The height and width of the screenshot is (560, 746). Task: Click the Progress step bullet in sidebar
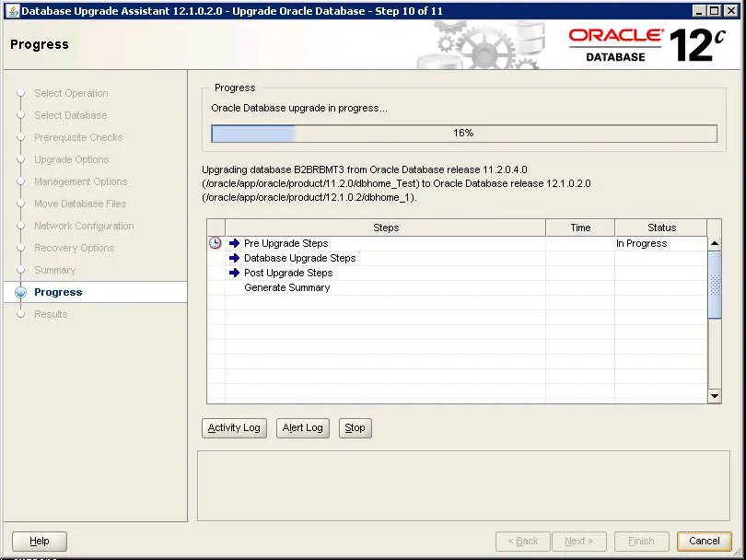(20, 292)
